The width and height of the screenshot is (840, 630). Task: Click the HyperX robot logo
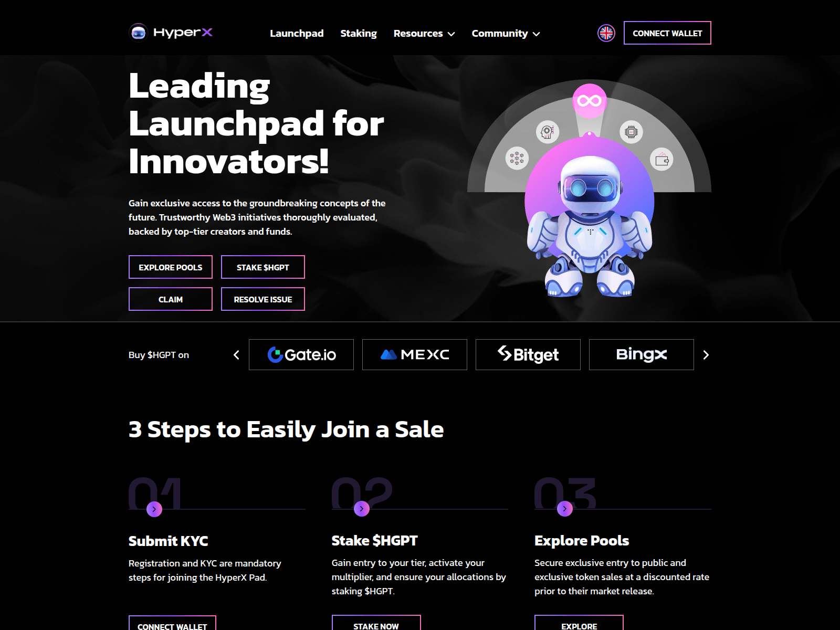139,33
